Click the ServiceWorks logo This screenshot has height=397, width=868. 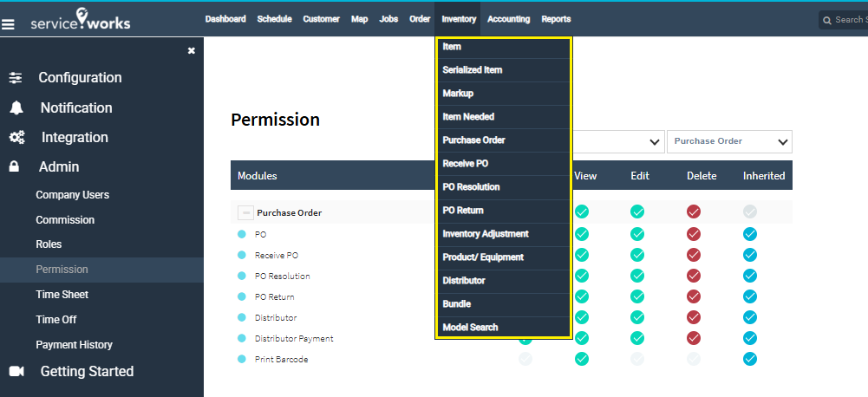(x=80, y=21)
